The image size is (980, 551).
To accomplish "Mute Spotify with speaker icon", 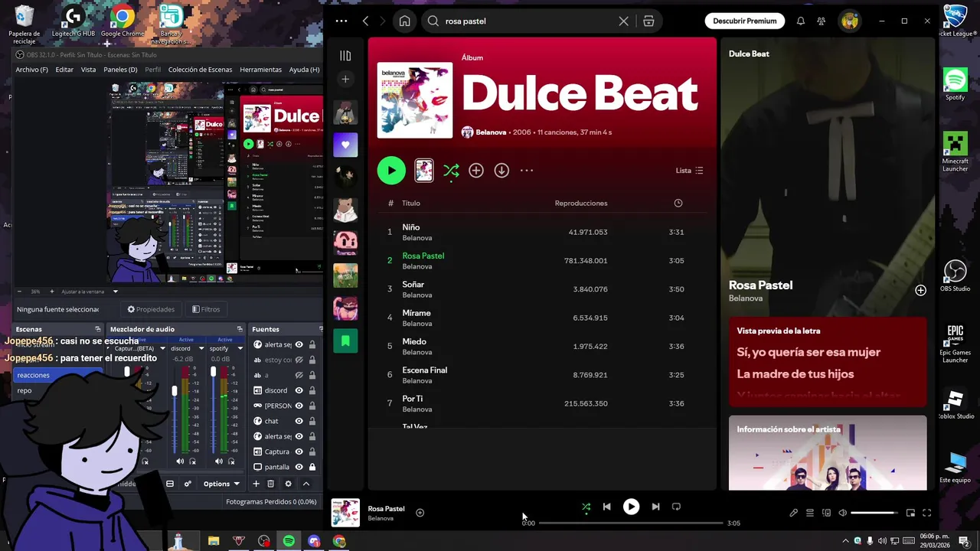I will (842, 513).
